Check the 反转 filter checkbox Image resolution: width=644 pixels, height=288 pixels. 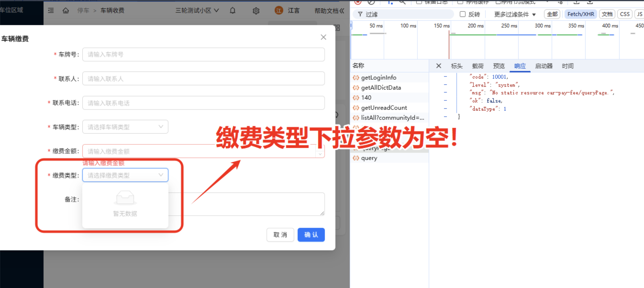pos(463,14)
